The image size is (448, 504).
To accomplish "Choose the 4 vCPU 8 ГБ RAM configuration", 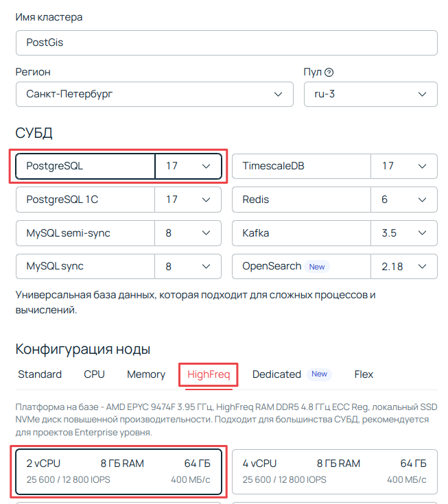I will tap(334, 471).
